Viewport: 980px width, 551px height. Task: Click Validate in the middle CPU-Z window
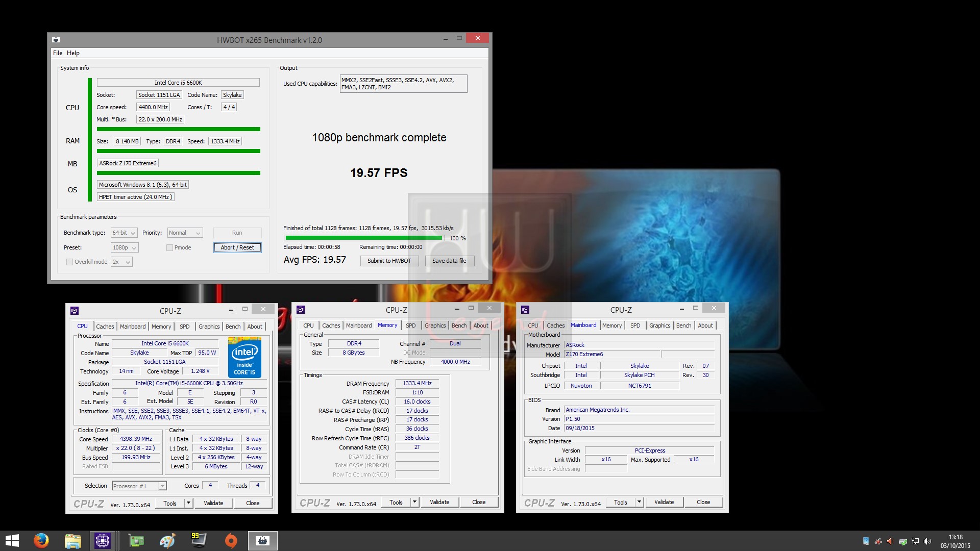(439, 502)
